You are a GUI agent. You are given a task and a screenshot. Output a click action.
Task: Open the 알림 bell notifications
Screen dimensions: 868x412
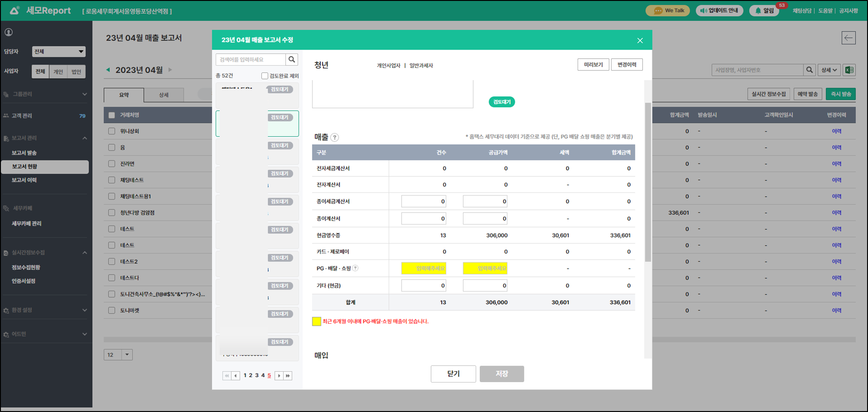764,11
